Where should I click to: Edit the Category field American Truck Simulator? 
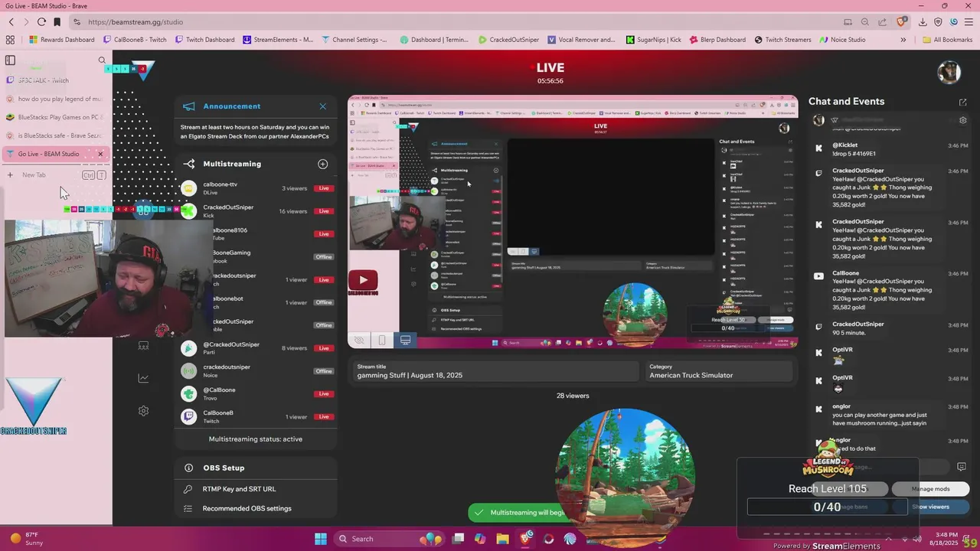click(718, 371)
